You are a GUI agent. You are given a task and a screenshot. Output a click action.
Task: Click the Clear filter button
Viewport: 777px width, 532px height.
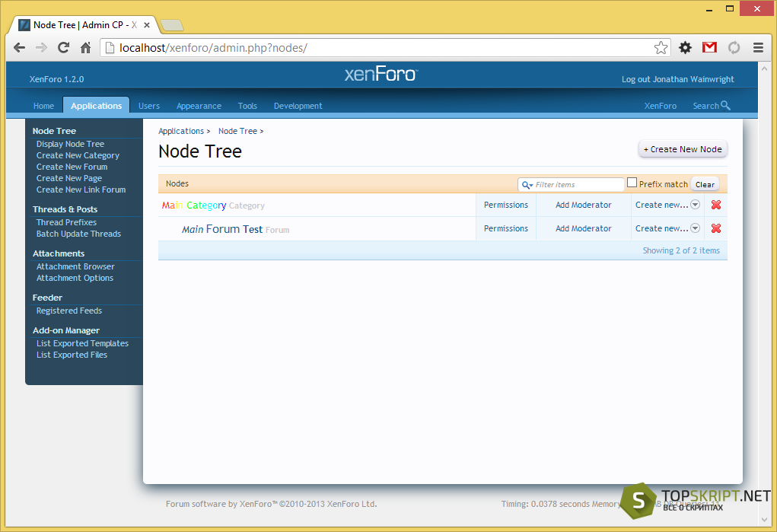[705, 184]
